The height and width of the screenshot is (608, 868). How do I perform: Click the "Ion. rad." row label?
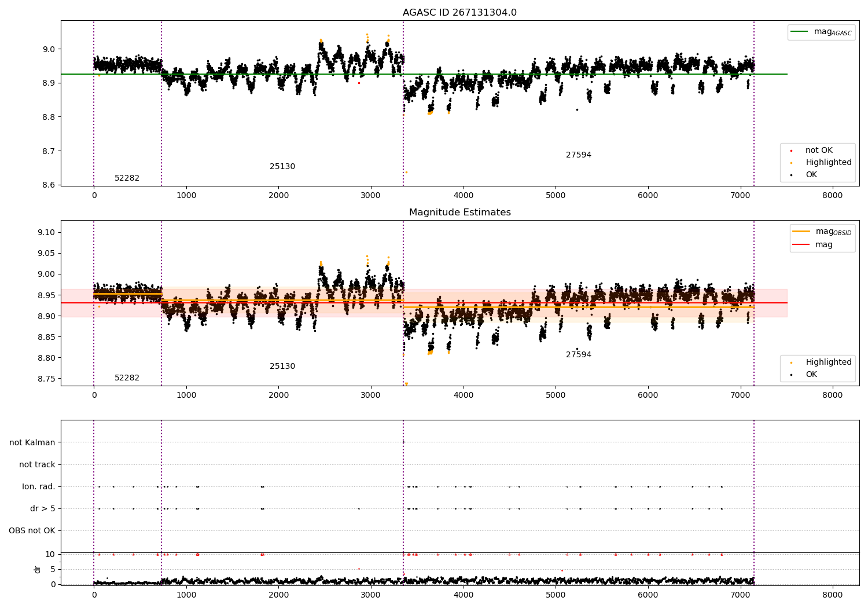pyautogui.click(x=39, y=487)
